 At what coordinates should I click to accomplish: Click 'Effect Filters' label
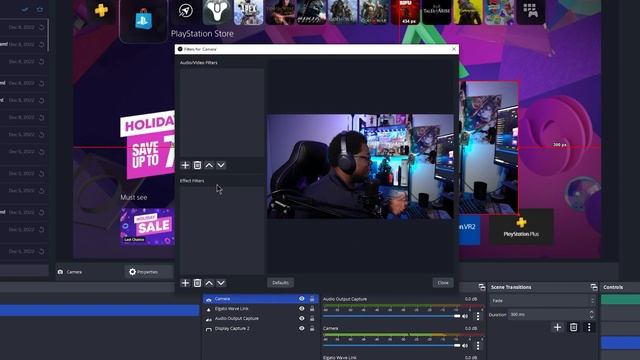tap(192, 181)
